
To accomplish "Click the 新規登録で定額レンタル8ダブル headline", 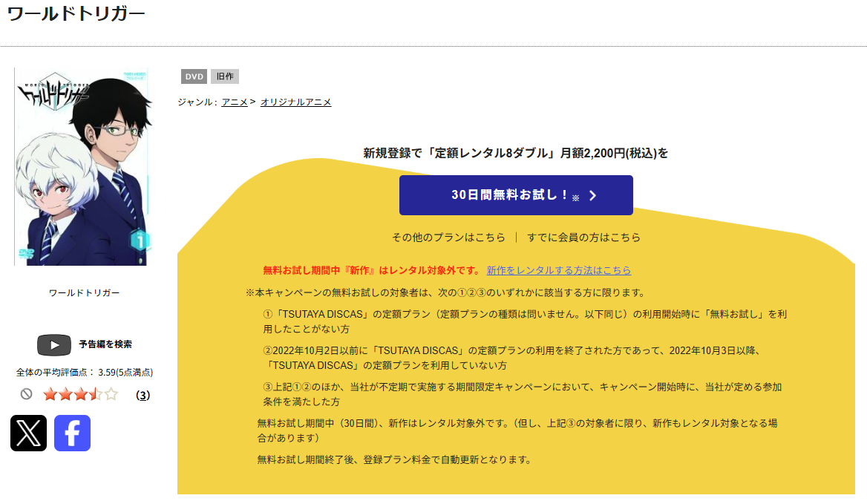I will (516, 153).
